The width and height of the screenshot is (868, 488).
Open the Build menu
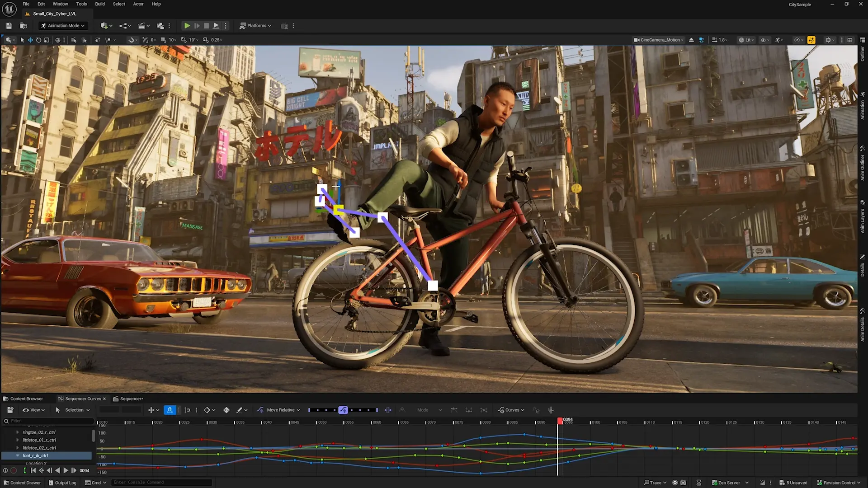click(x=100, y=4)
